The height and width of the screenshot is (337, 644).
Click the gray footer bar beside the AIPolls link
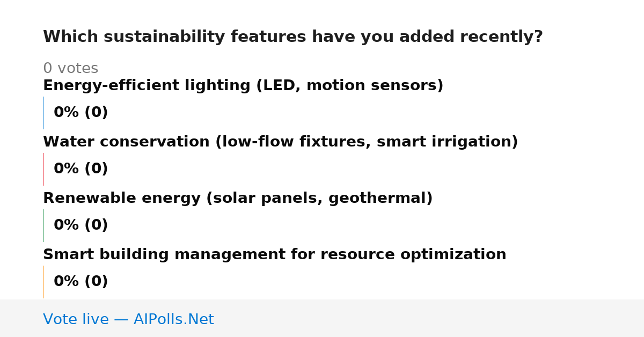[429, 318]
